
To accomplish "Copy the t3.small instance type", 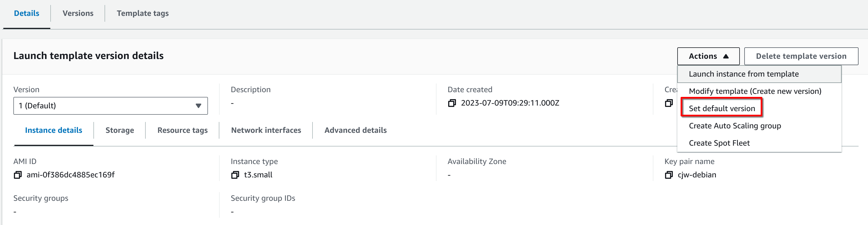I will click(x=235, y=175).
